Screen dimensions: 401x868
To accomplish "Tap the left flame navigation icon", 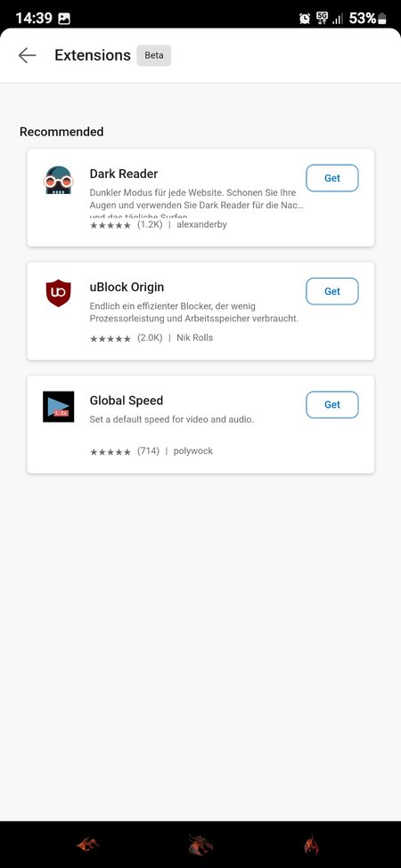I will [87, 844].
